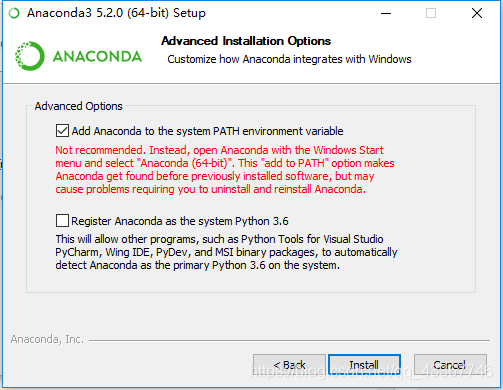Click the 'Advanced Installation Options' heading
The height and width of the screenshot is (390, 503).
click(246, 41)
